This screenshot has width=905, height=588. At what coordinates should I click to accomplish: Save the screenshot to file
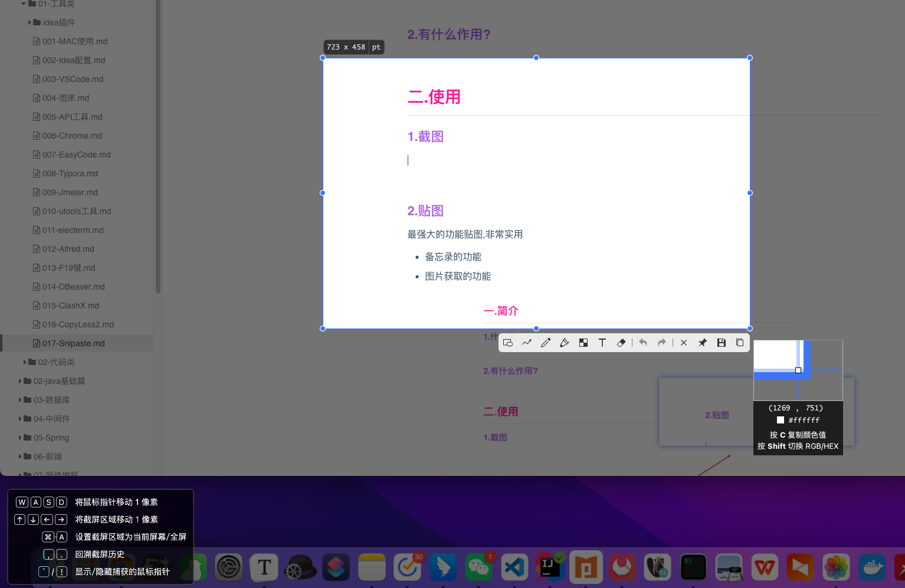[722, 343]
